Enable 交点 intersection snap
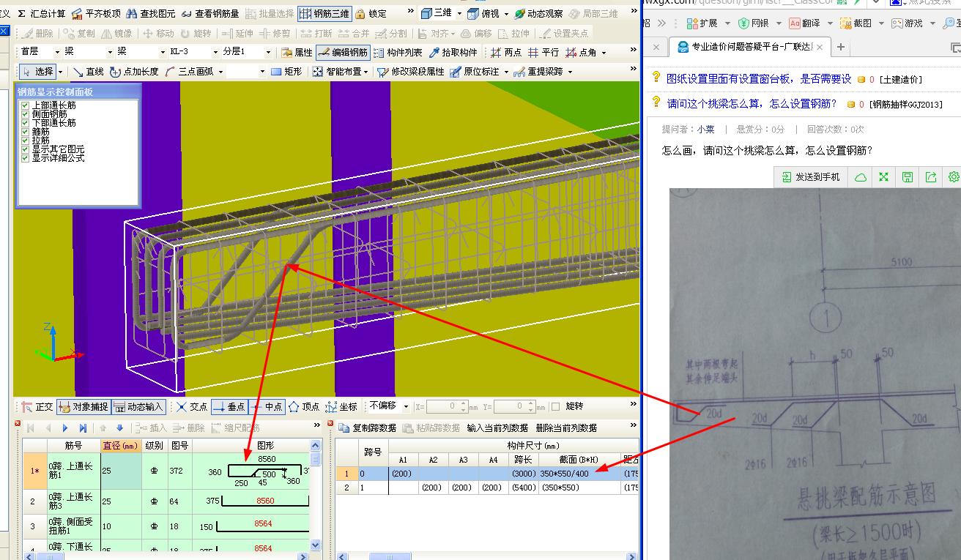 click(x=192, y=406)
